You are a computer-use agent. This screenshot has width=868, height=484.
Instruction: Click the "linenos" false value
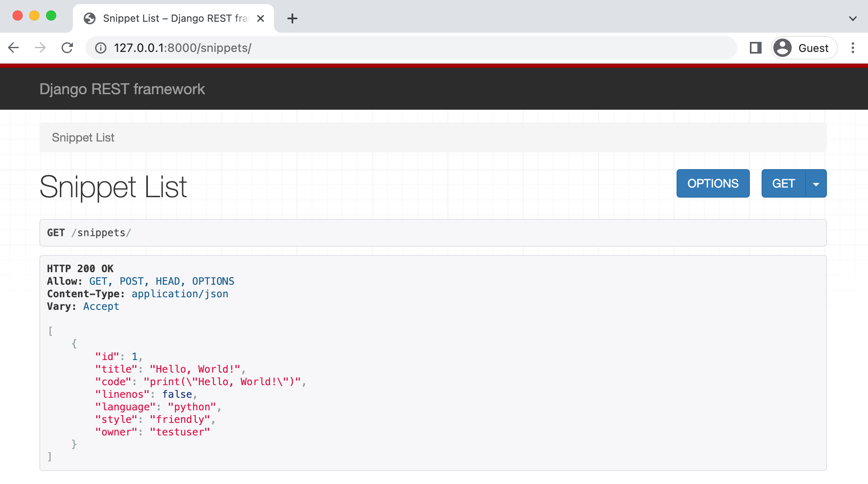(177, 394)
